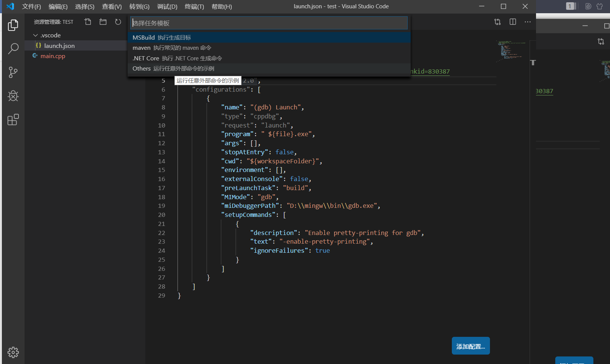610x364 pixels.
Task: Click the "-enable-pretty-printing" value text
Action: 325,241
